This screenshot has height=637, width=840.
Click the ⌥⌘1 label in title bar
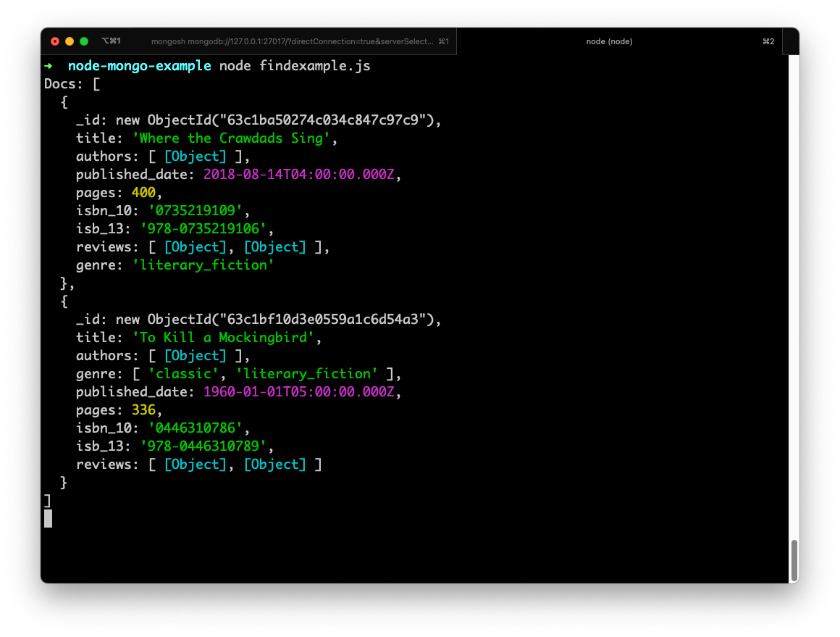112,41
